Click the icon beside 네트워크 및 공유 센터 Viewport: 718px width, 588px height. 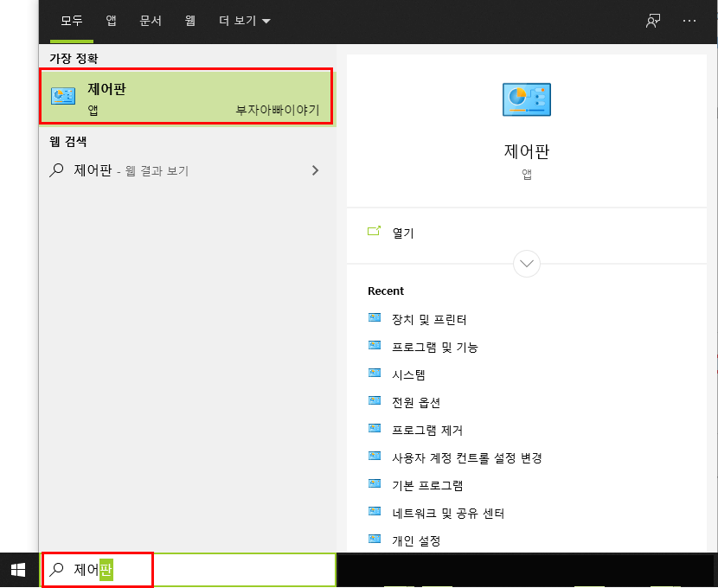(x=375, y=511)
